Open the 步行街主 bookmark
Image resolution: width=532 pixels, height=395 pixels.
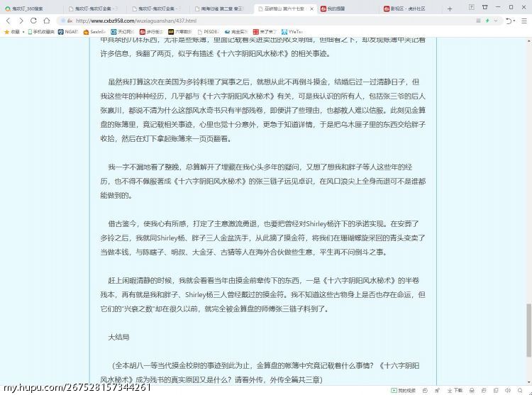click(x=151, y=32)
